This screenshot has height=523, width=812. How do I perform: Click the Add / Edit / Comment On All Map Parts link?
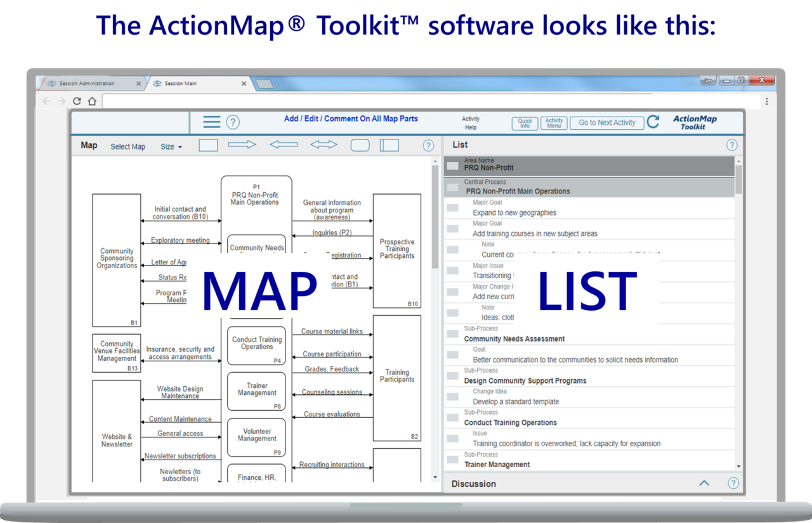point(351,119)
